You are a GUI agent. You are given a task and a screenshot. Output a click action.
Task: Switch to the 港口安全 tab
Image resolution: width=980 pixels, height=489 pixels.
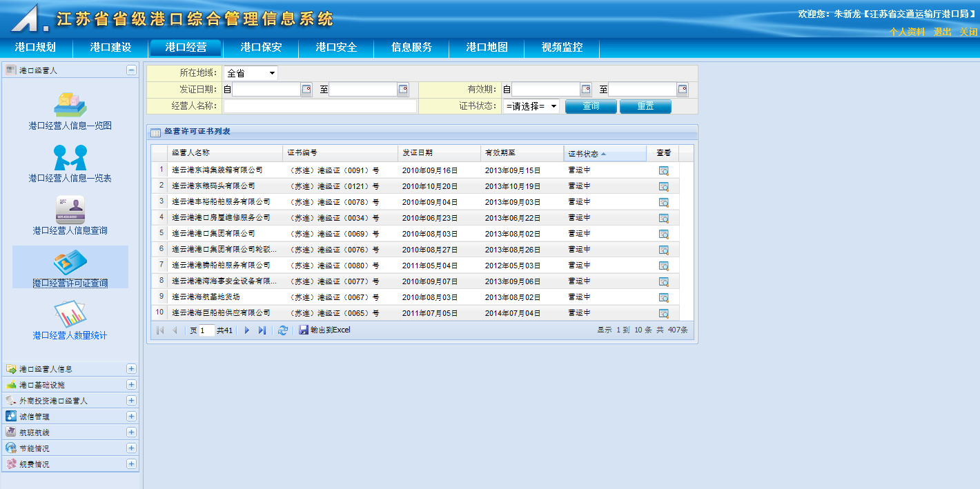(336, 48)
